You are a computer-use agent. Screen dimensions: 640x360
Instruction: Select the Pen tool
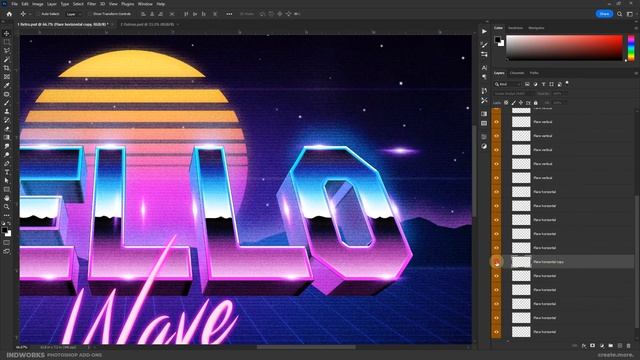click(7, 163)
